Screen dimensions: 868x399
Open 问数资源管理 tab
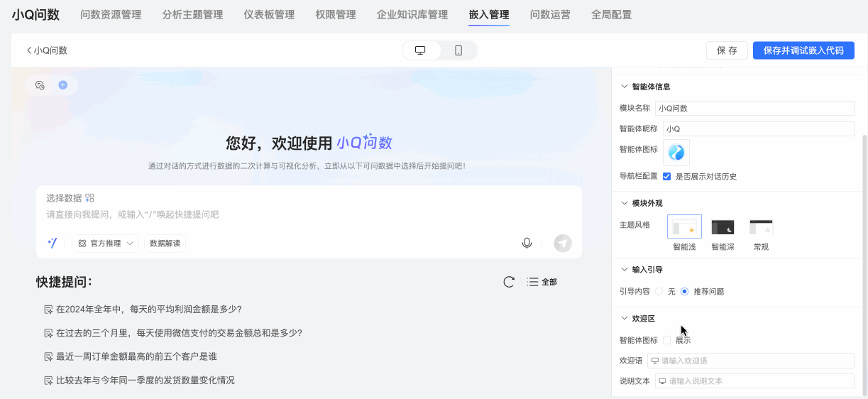(x=111, y=14)
